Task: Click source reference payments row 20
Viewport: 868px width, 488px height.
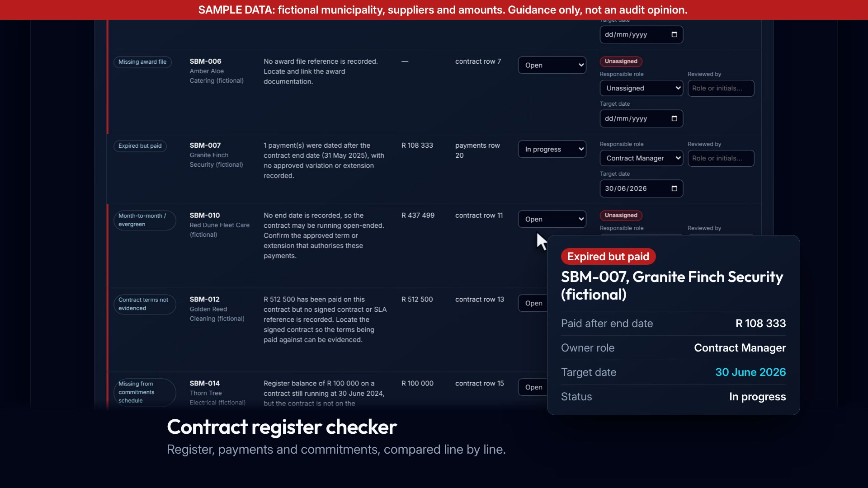Action: click(477, 150)
